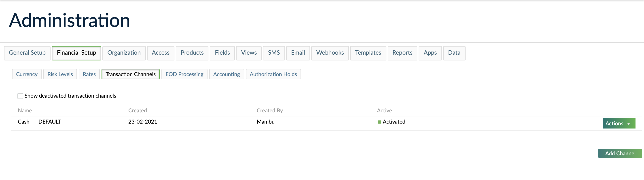Open the Authorization Holds sub-tab
The image size is (644, 180).
click(273, 74)
